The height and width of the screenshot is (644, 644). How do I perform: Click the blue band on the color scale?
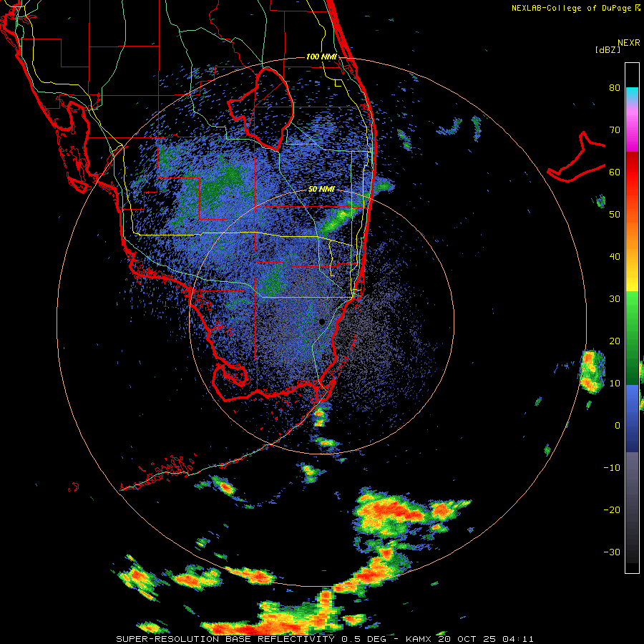632,419
